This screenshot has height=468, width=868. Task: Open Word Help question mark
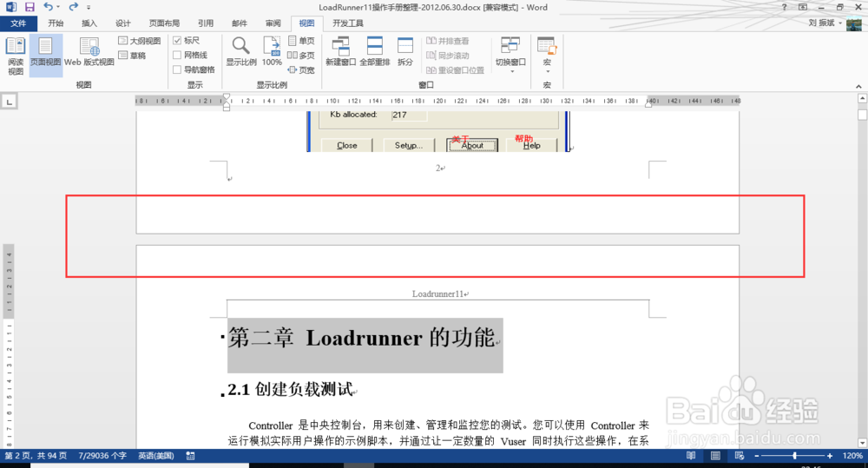pyautogui.click(x=784, y=7)
